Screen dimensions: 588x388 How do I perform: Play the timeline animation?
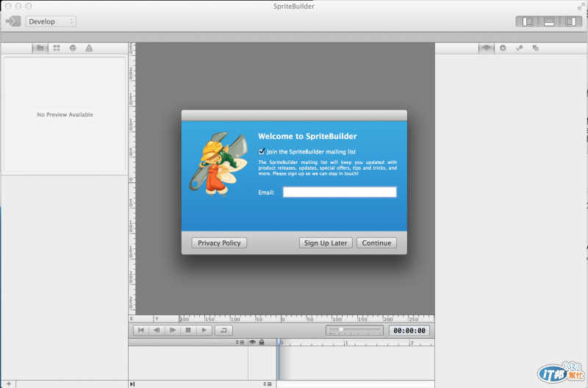click(x=204, y=330)
